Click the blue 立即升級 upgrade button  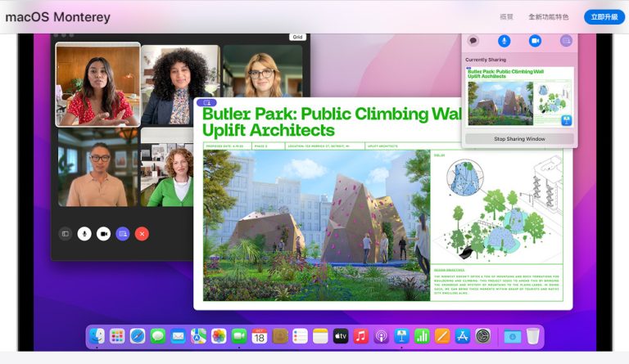(x=604, y=17)
